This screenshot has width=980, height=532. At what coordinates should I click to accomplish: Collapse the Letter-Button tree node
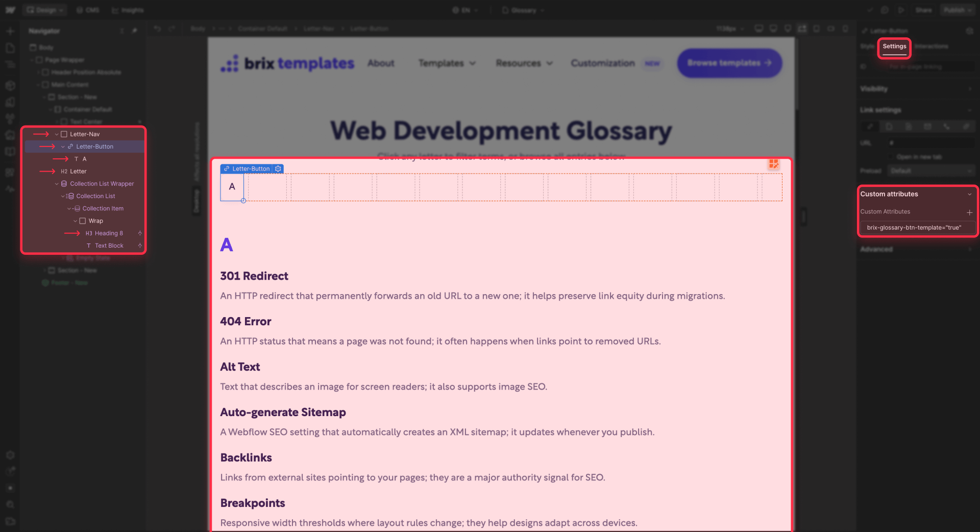63,147
